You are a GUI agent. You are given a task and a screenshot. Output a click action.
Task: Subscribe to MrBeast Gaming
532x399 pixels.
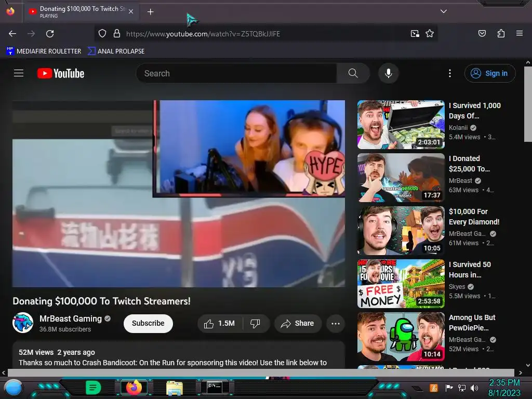coord(148,323)
